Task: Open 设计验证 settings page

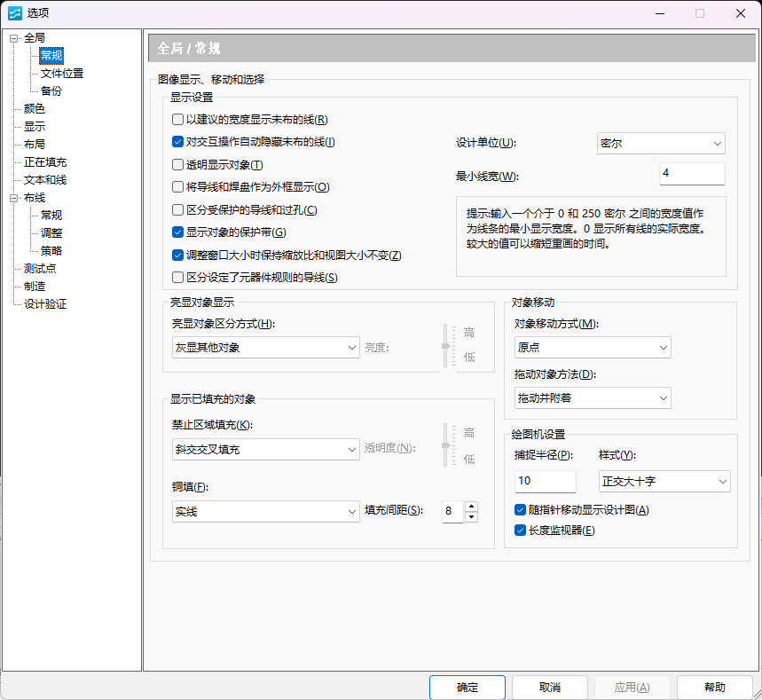Action: point(45,304)
